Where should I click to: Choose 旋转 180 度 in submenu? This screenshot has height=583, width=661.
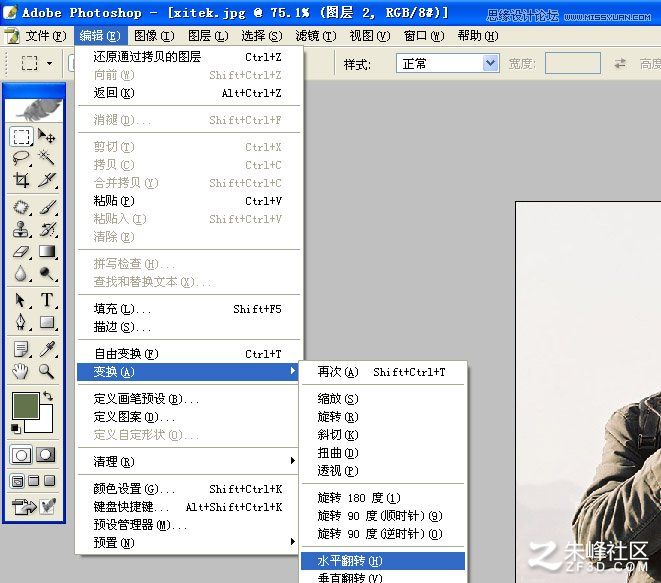point(383,498)
